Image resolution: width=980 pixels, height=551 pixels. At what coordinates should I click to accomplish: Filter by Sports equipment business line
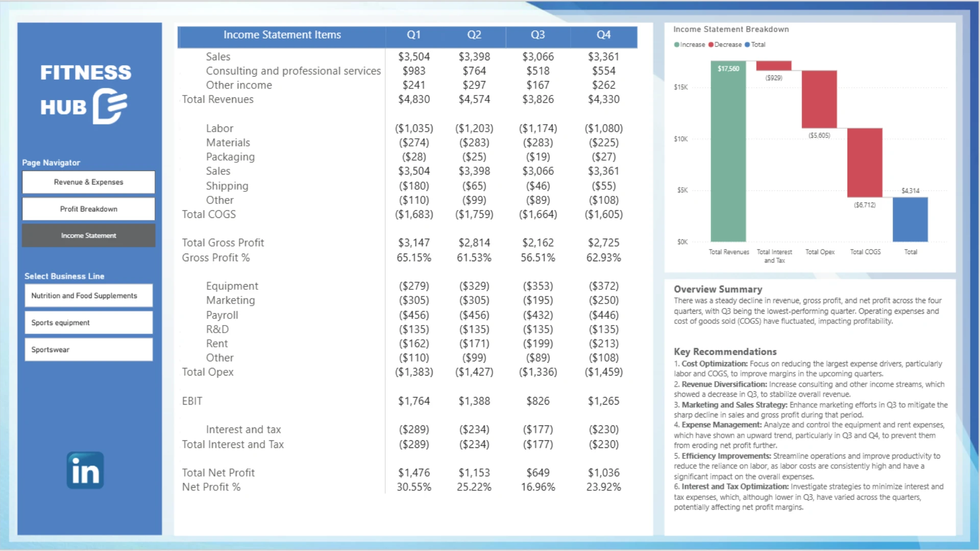click(x=88, y=323)
